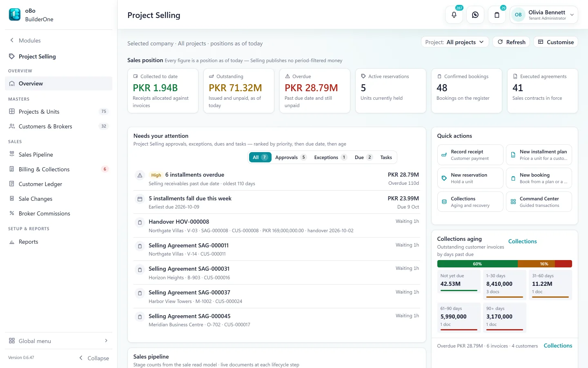Click the Project Selling tag icon in sidebar
The width and height of the screenshot is (588, 368).
click(12, 56)
